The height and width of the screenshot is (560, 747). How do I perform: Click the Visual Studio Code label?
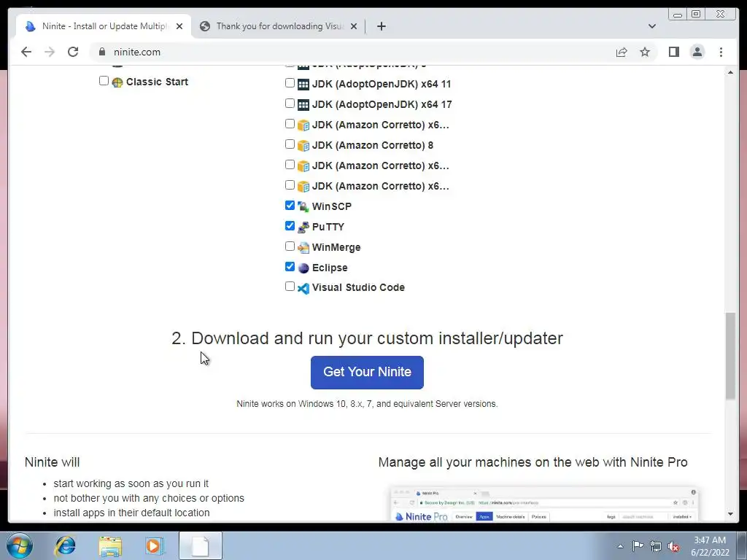point(358,287)
